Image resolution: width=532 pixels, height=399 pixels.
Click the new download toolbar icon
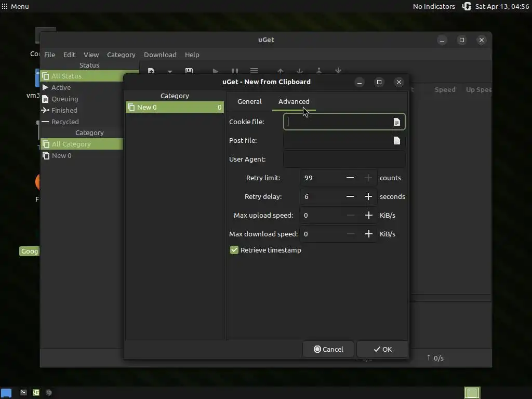[x=151, y=71]
